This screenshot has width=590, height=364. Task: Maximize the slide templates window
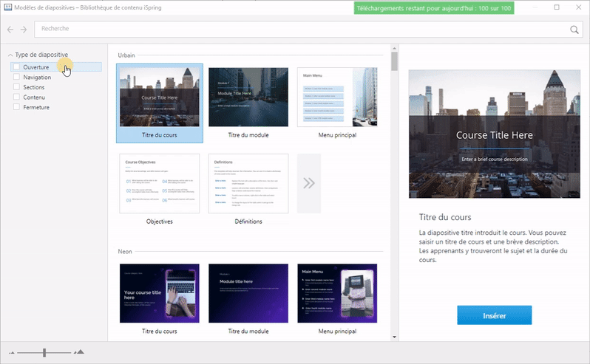(556, 7)
